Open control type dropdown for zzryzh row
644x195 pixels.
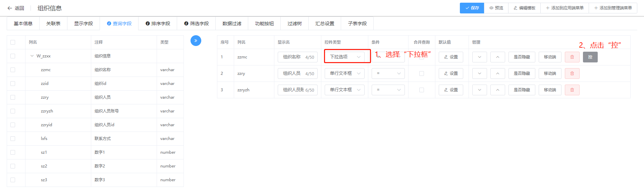point(344,90)
